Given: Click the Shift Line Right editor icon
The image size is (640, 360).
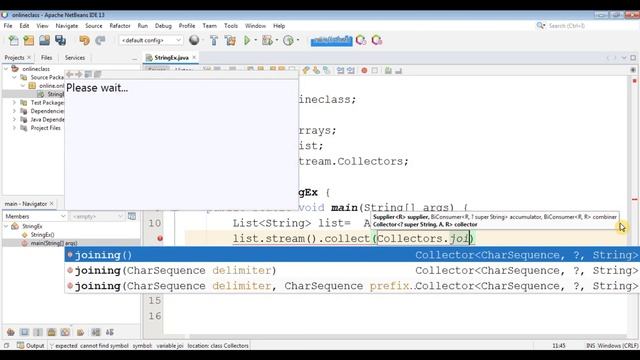Looking at the screenshot, I should (x=351, y=71).
